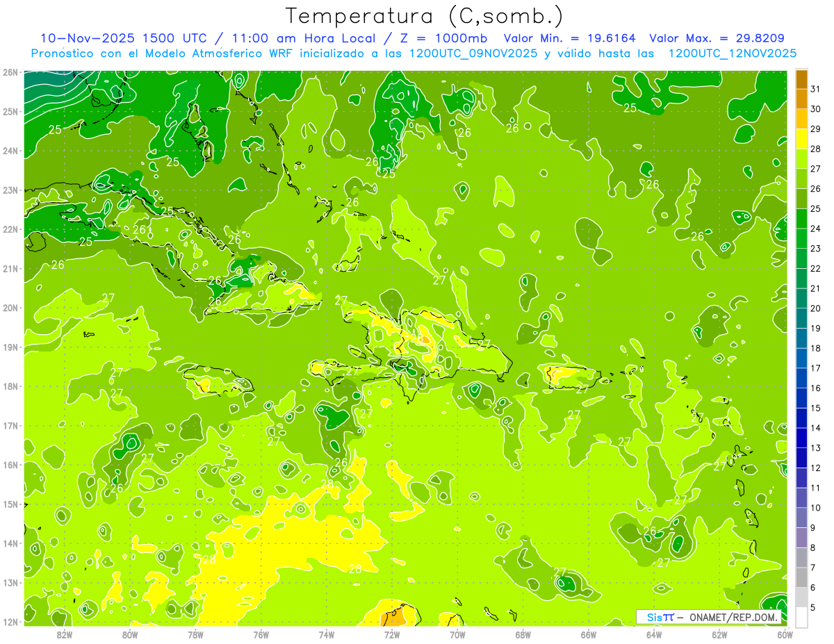This screenshot has width=834, height=644.
Task: Click the 76W longitude axis label
Action: [x=261, y=634]
